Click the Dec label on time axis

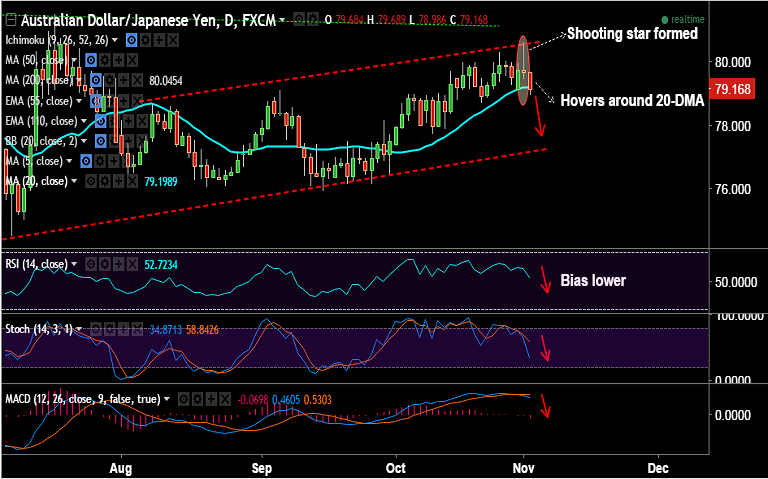(658, 468)
